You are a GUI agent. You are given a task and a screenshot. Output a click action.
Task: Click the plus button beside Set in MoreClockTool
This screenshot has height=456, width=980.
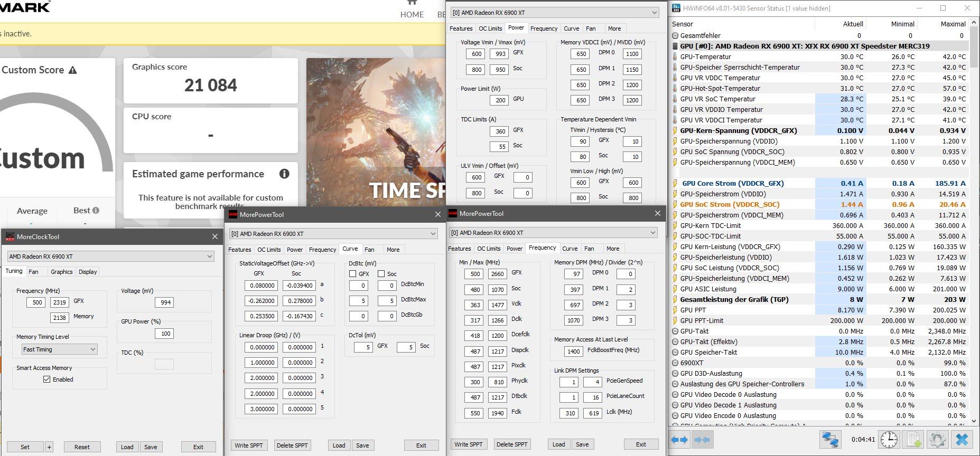click(x=49, y=447)
